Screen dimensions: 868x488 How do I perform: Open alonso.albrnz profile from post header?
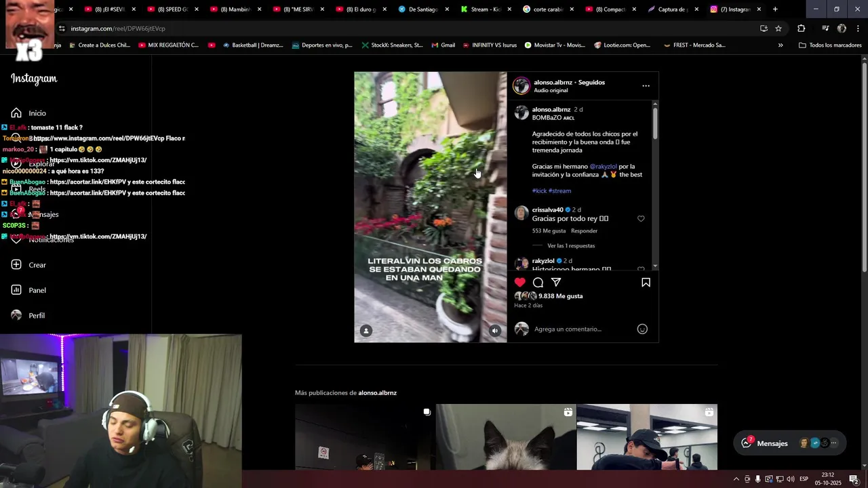coord(553,82)
